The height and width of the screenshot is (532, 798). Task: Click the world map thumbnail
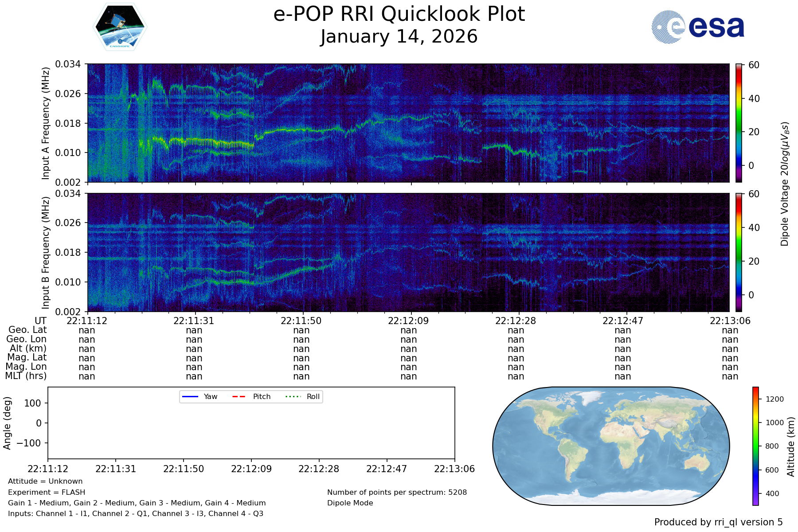click(x=611, y=446)
